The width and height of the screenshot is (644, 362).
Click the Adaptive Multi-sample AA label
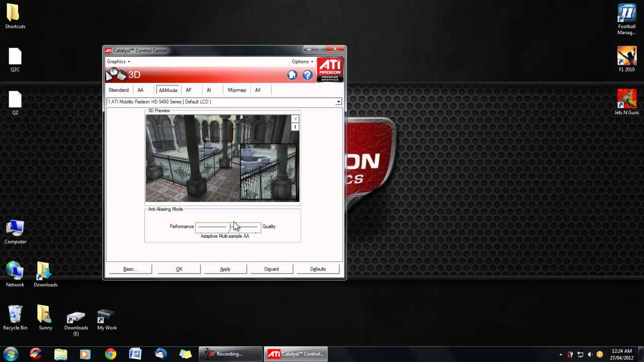click(x=225, y=236)
